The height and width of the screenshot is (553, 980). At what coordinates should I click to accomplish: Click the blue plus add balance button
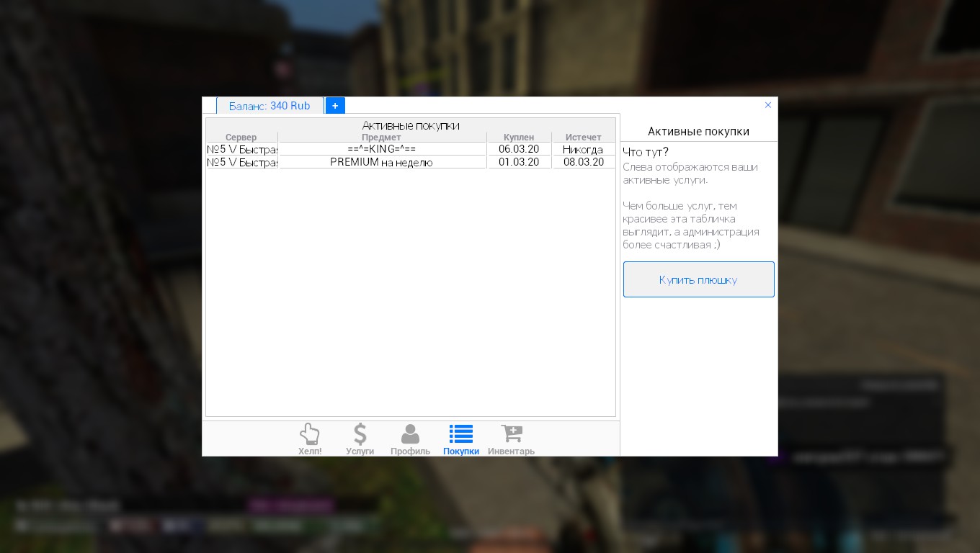(x=335, y=106)
